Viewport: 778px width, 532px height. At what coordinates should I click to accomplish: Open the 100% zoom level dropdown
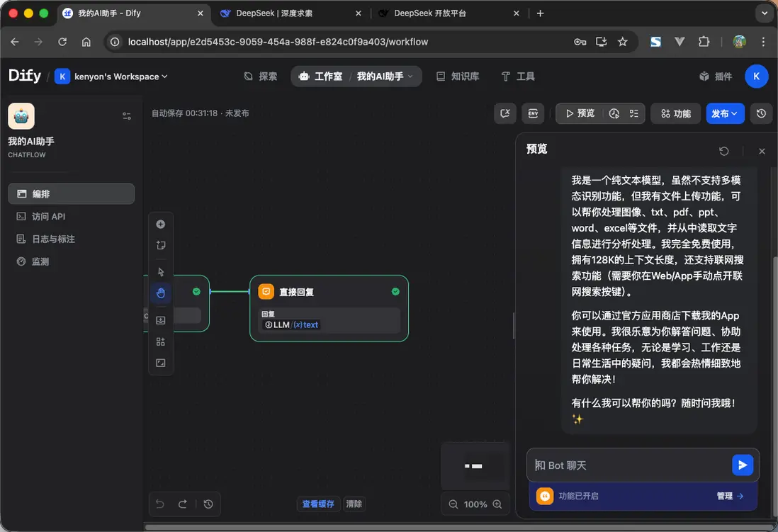tap(475, 504)
